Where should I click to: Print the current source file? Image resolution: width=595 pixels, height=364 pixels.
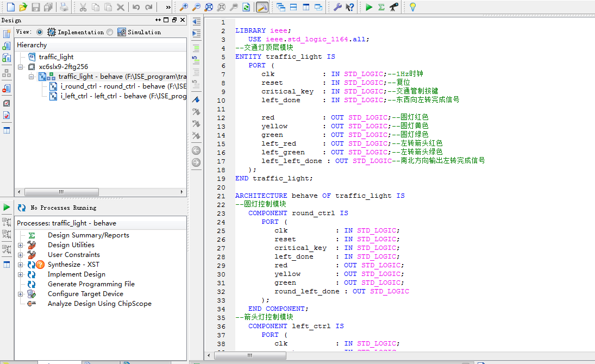(x=64, y=7)
